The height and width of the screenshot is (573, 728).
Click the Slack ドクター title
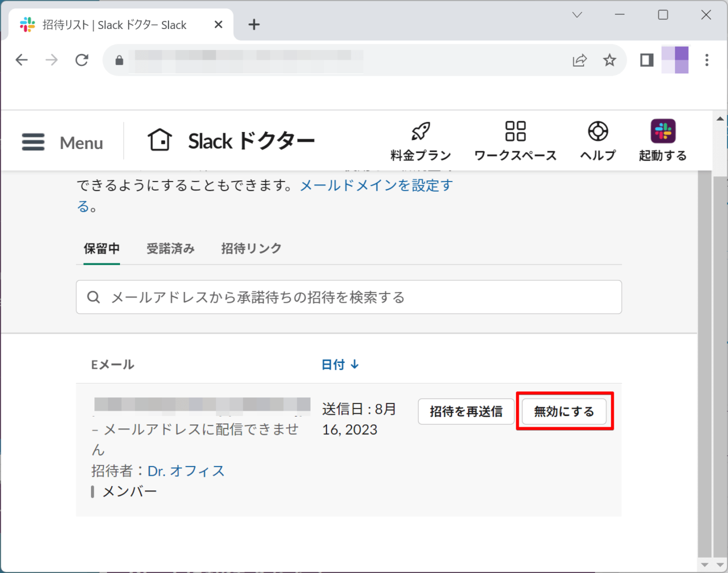tap(251, 141)
